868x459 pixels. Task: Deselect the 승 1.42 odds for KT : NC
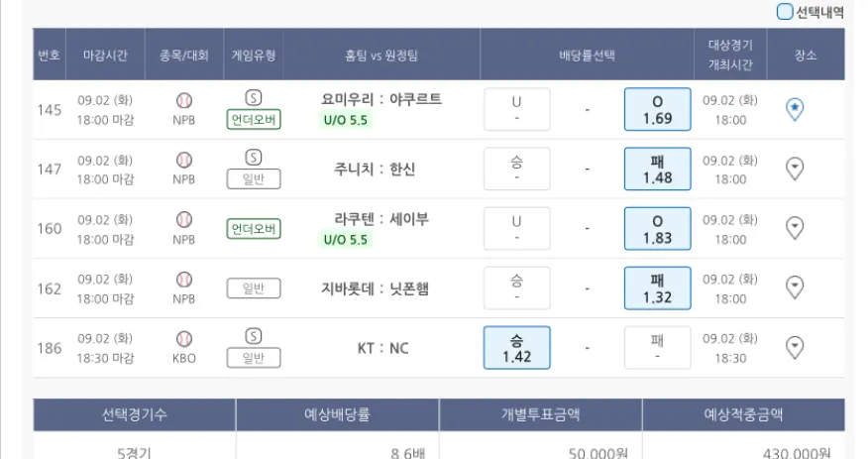click(516, 348)
